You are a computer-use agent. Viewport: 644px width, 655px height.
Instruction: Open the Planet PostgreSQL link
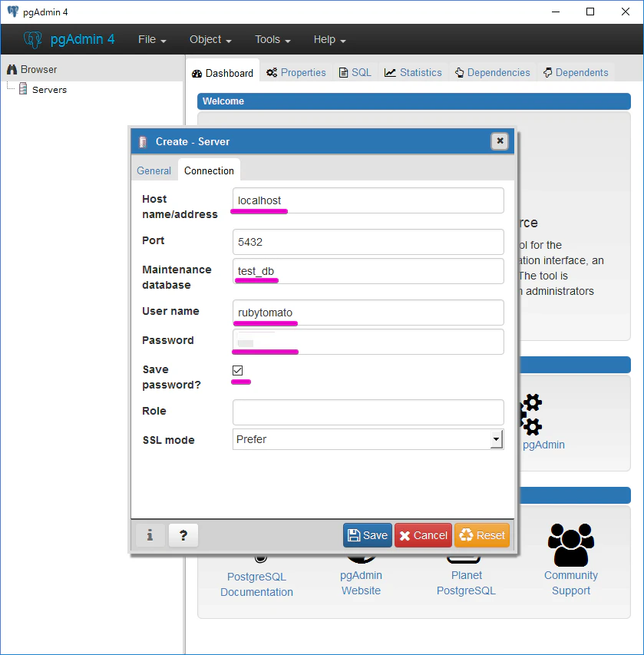click(x=466, y=583)
